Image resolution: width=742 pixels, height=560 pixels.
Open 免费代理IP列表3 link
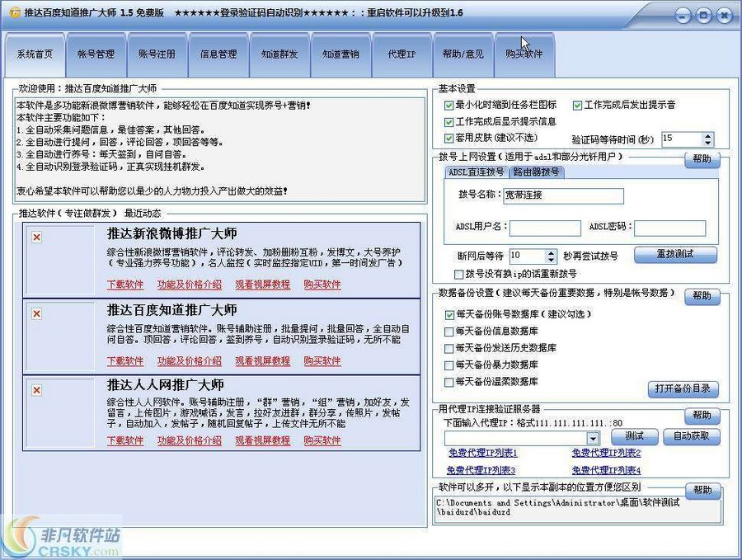481,471
